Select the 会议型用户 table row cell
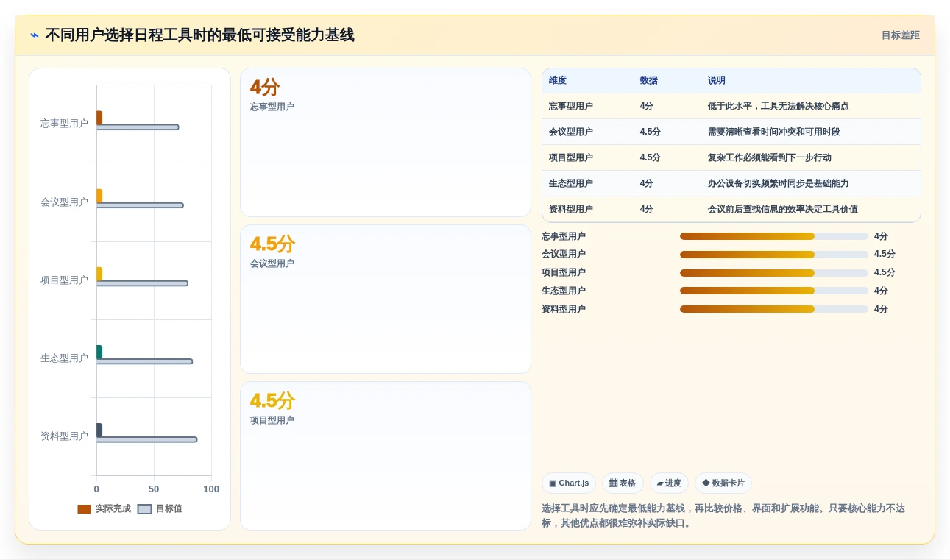950x560 pixels. [x=571, y=132]
